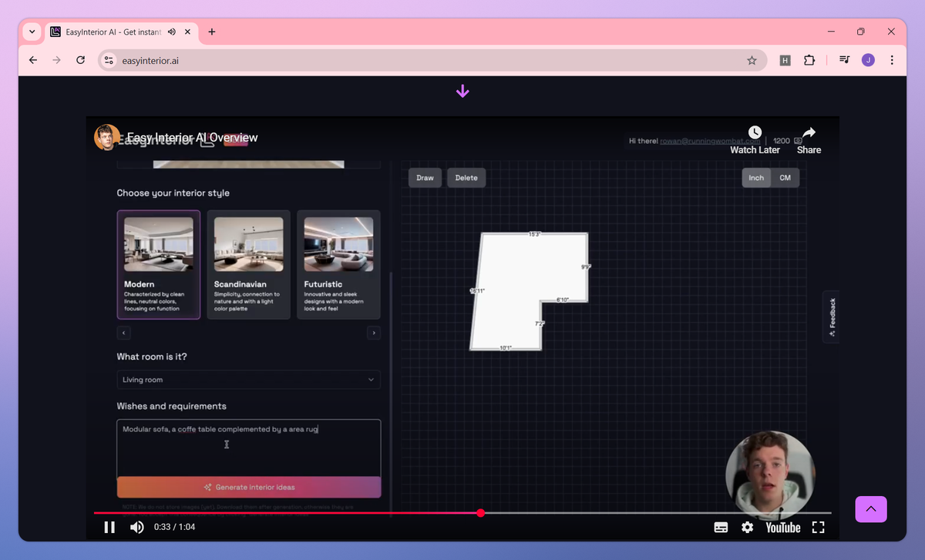The image size is (925, 560).
Task: Select the Scandinavian interior style card
Action: [249, 264]
